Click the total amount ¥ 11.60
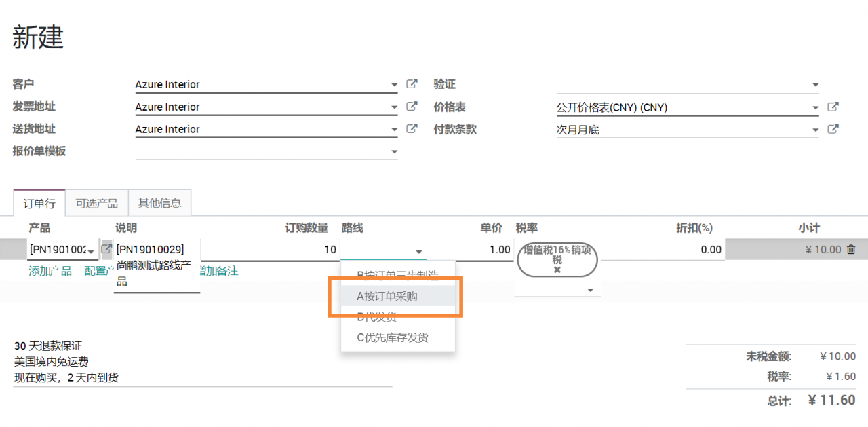Screen dimensions: 868x427 [832, 400]
